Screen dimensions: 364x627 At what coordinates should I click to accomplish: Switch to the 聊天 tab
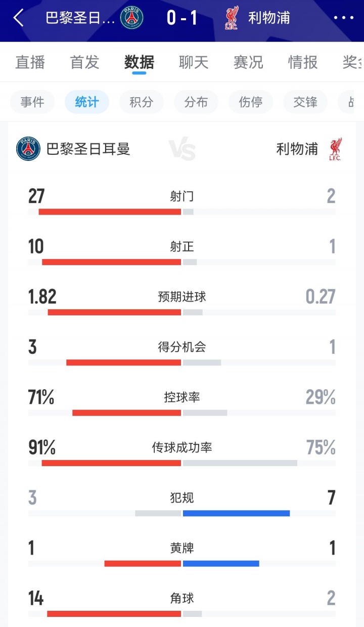coord(192,63)
